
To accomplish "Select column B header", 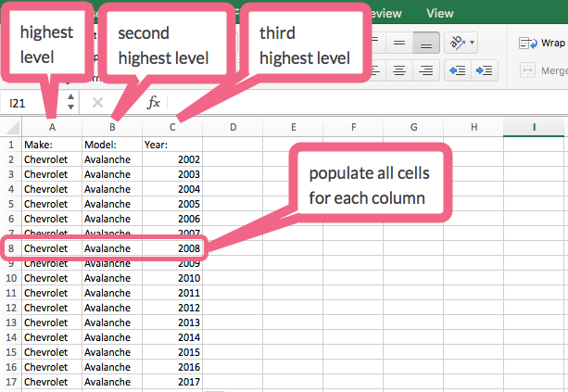I will (x=112, y=127).
